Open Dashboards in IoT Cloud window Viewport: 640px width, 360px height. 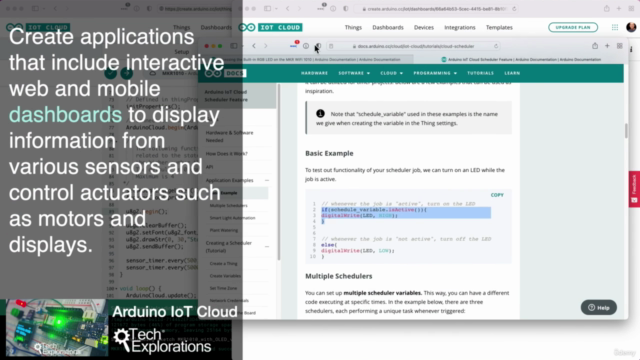388,27
